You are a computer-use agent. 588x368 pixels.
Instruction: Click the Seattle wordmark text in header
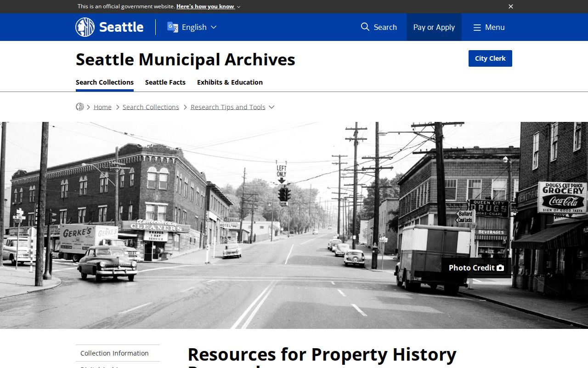[x=121, y=27]
